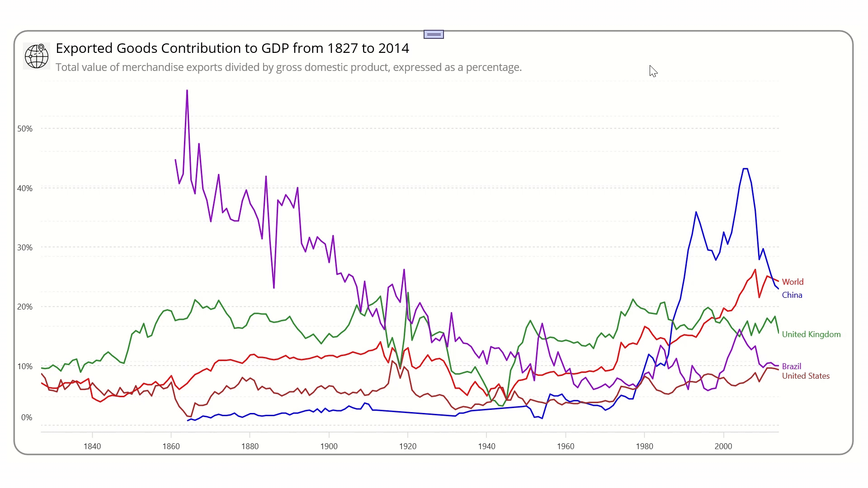Viewport: 868px width, 488px height.
Task: Click the drag handle at top of chart
Action: coord(434,34)
